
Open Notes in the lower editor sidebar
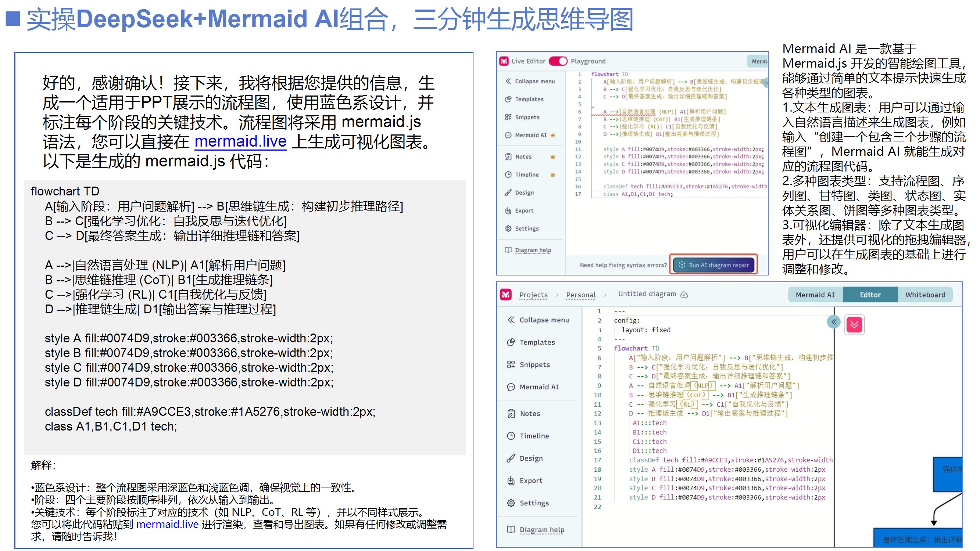point(529,413)
